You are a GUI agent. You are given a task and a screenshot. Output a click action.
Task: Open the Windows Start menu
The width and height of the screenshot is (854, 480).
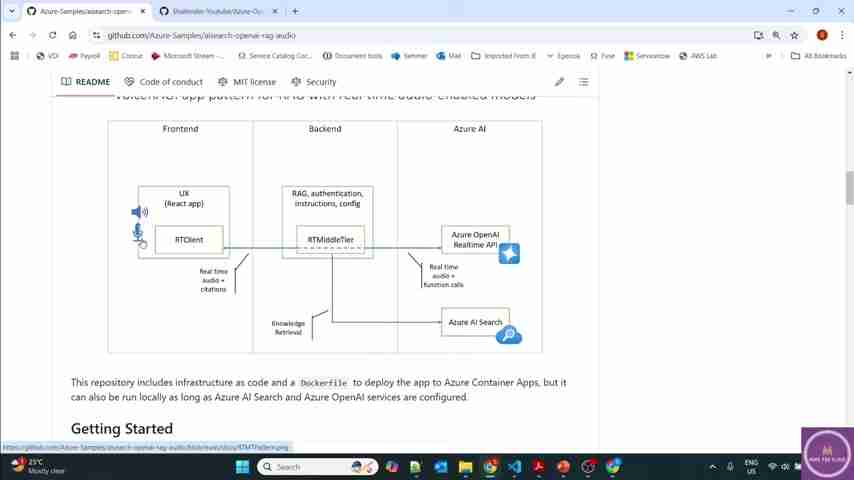(x=242, y=467)
